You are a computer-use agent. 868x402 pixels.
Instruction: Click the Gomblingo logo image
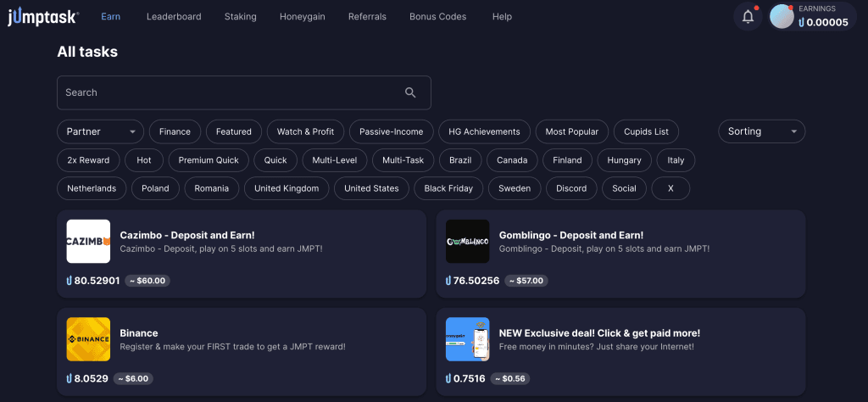pyautogui.click(x=468, y=242)
